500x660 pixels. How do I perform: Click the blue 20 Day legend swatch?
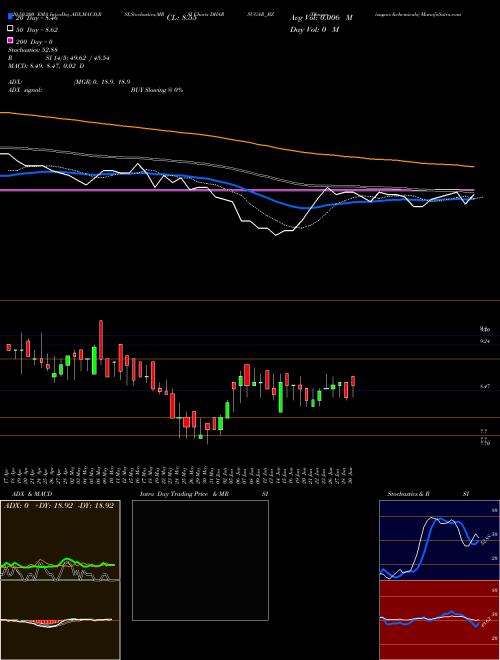(x=10, y=16)
